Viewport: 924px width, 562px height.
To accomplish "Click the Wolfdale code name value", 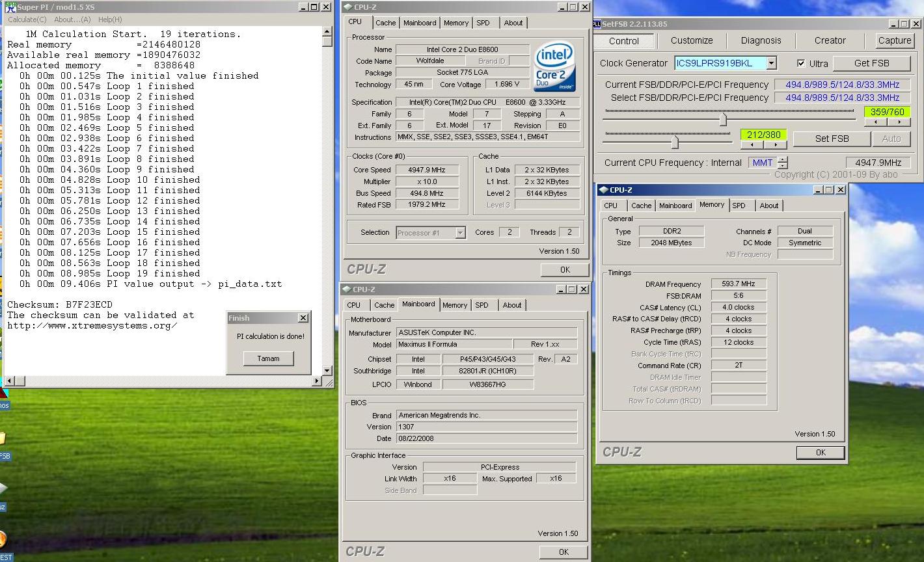I will pyautogui.click(x=429, y=61).
